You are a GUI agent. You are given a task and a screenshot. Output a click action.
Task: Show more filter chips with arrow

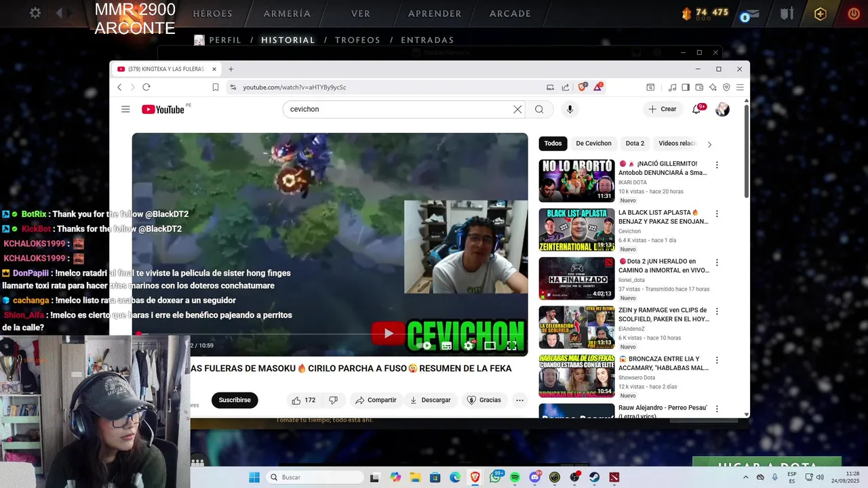point(709,144)
